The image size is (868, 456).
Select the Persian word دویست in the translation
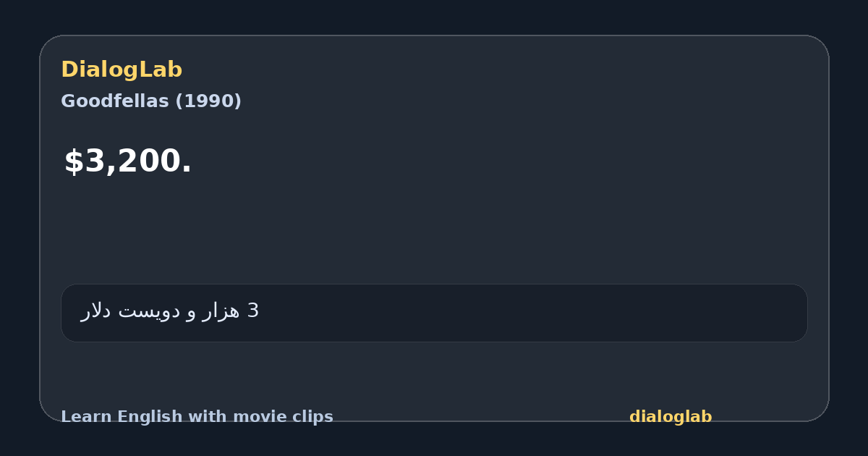(x=149, y=311)
